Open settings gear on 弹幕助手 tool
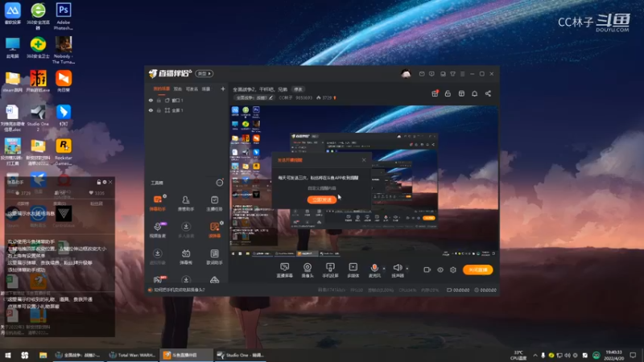 165,196
